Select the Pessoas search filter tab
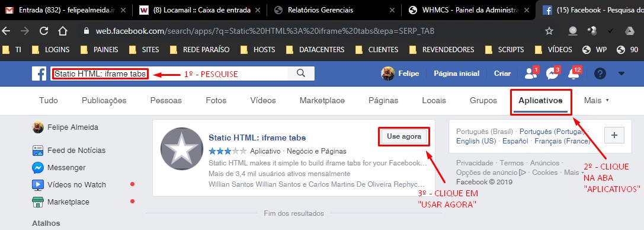This screenshot has width=644, height=230. (166, 101)
